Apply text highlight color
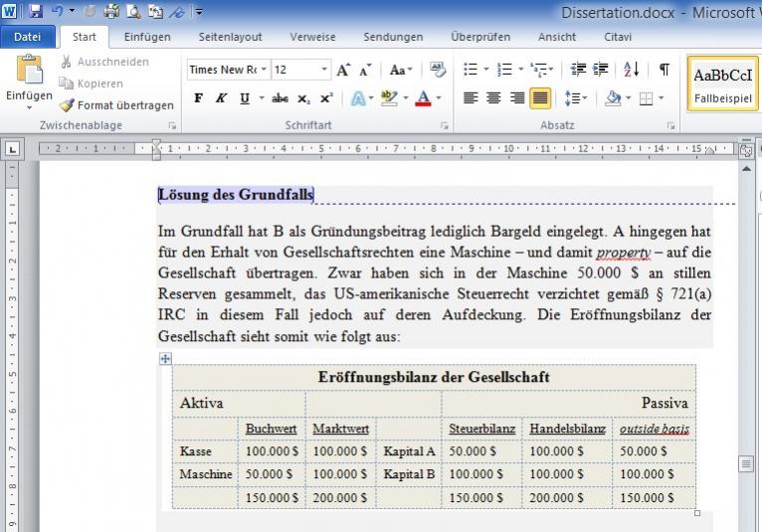Screen dimensions: 762x532 pos(389,98)
